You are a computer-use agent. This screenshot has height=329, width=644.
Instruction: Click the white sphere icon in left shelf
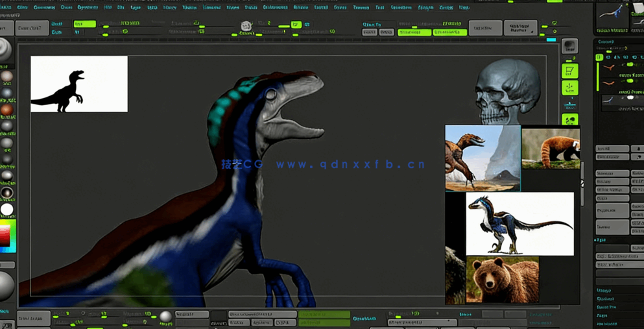pyautogui.click(x=7, y=209)
